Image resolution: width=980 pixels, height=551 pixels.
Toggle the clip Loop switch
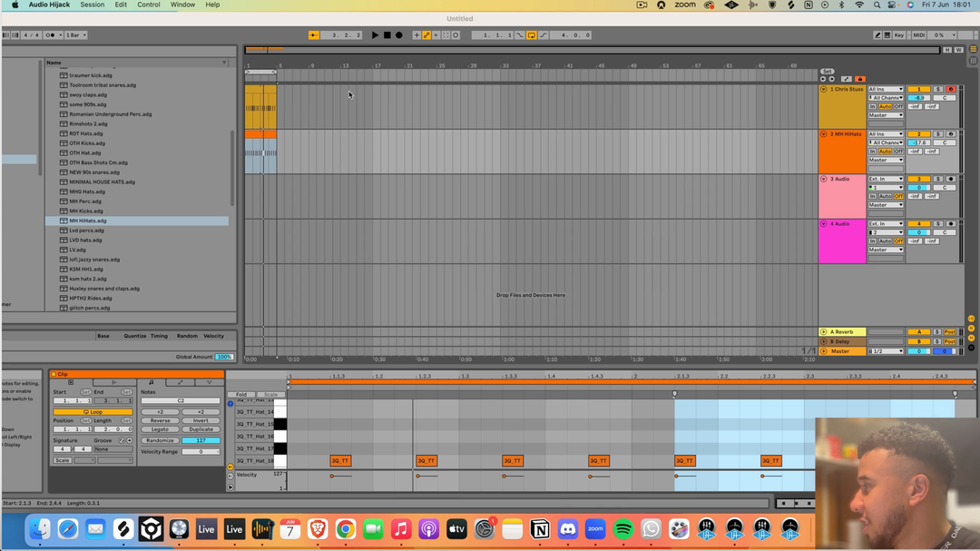tap(93, 412)
